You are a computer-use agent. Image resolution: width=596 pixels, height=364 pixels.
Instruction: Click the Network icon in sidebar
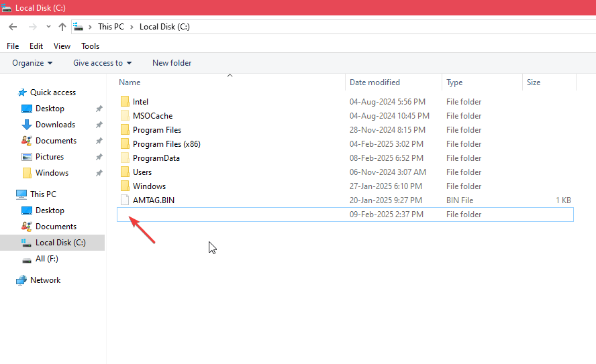click(21, 280)
